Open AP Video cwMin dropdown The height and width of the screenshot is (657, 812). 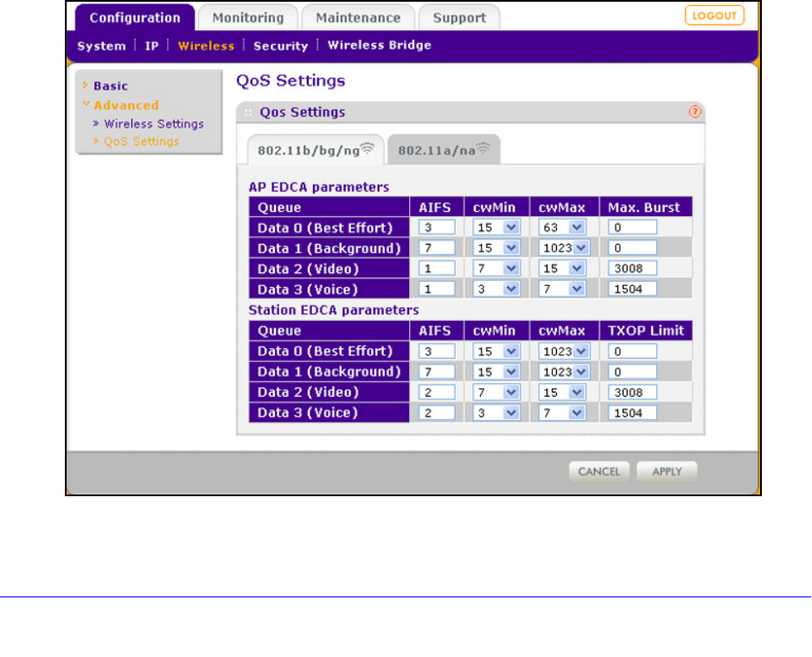496,268
